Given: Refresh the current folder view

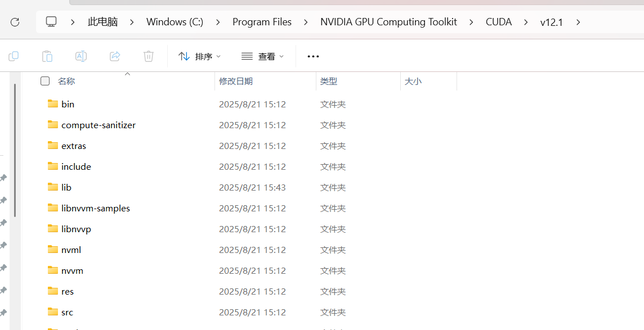Looking at the screenshot, I should (15, 22).
